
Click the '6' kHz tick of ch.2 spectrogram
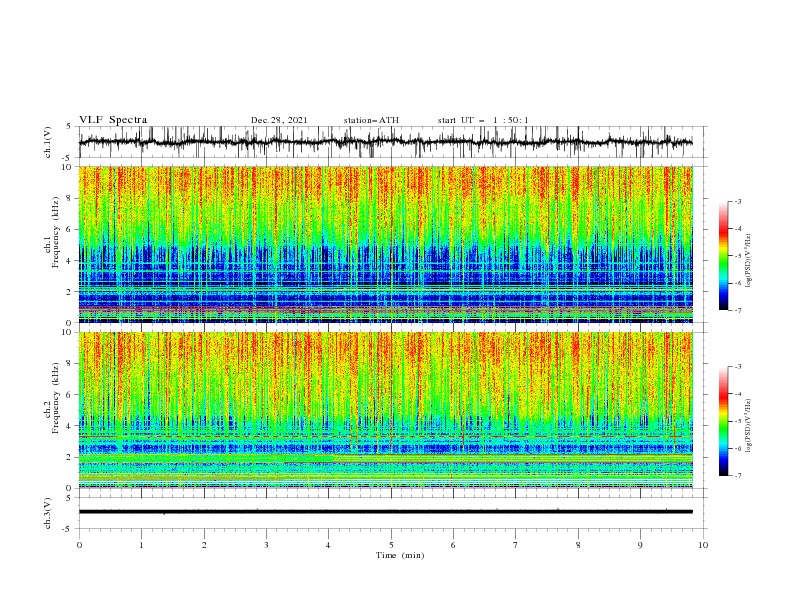71,395
